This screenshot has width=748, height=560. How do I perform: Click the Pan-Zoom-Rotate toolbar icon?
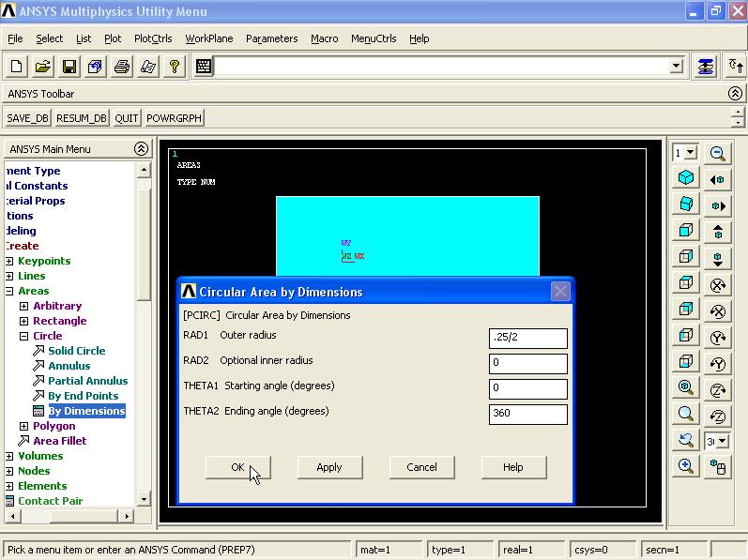coord(95,67)
